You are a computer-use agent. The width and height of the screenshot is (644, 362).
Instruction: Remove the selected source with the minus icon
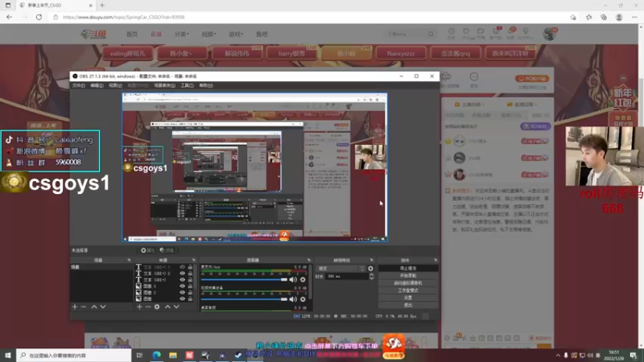tap(148, 306)
